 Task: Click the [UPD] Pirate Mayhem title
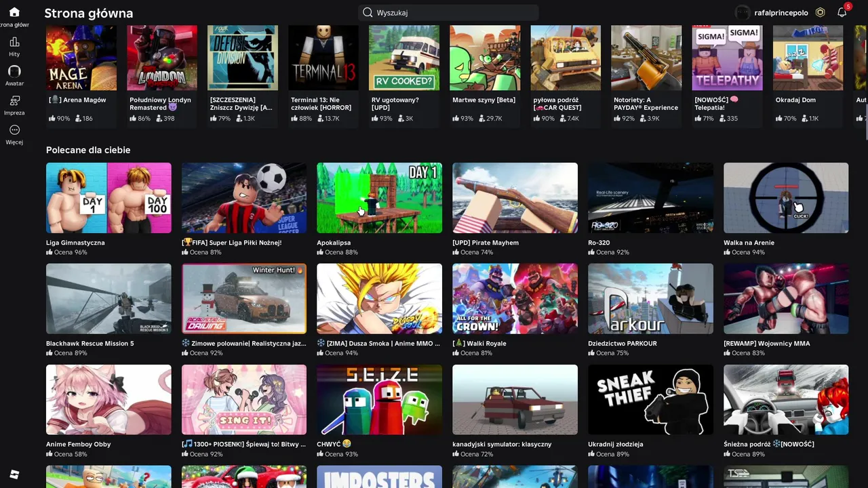click(x=486, y=243)
